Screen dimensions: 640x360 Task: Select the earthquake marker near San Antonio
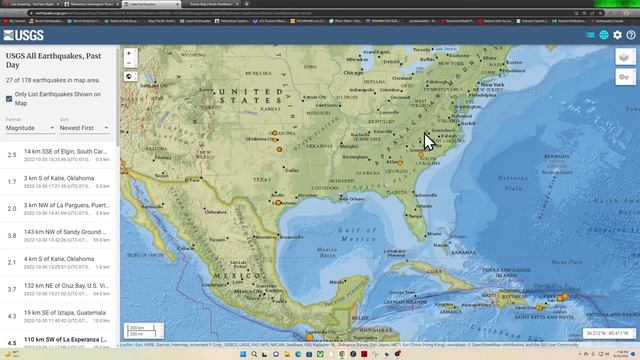[278, 202]
